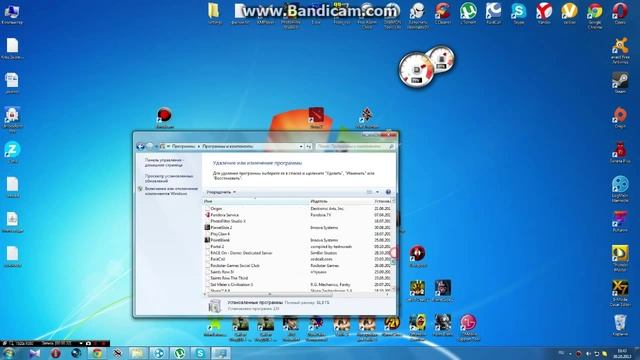
Task: Open the Origin desktop shortcut
Action: (x=620, y=118)
